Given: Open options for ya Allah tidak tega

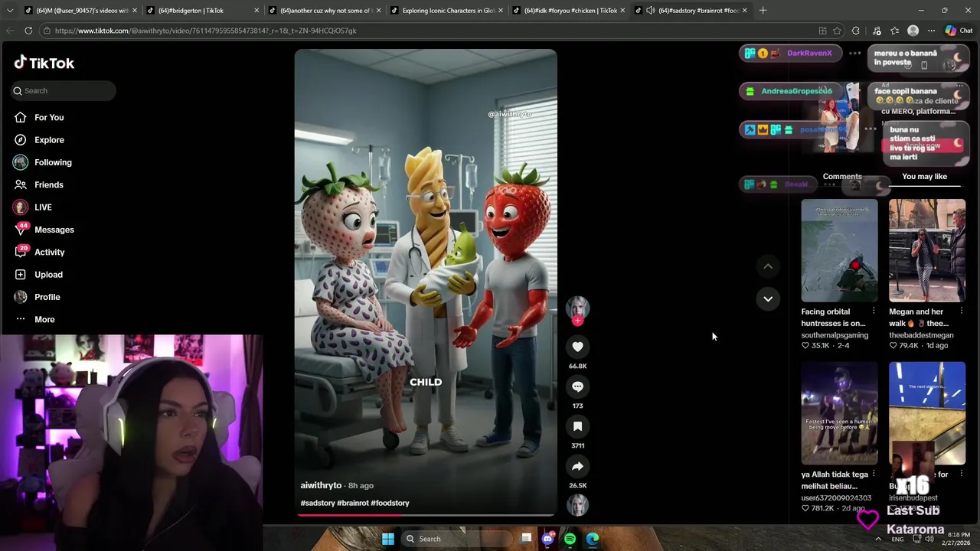Looking at the screenshot, I should click(874, 474).
